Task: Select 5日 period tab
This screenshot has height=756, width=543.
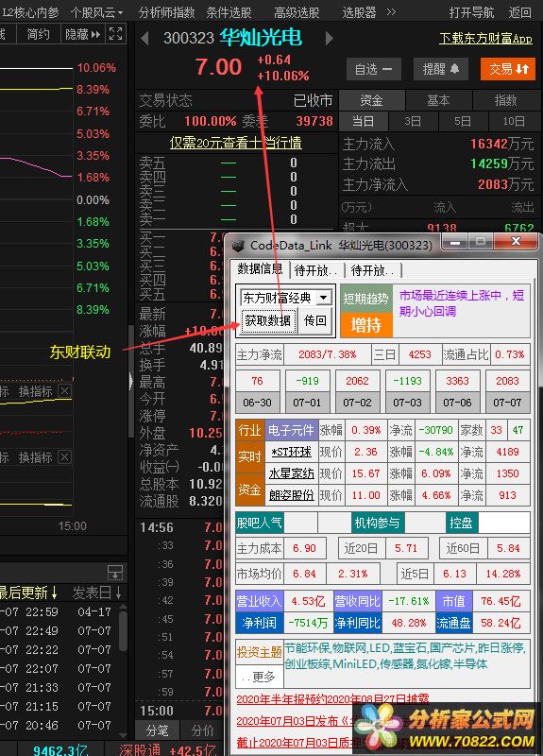Action: [x=463, y=121]
